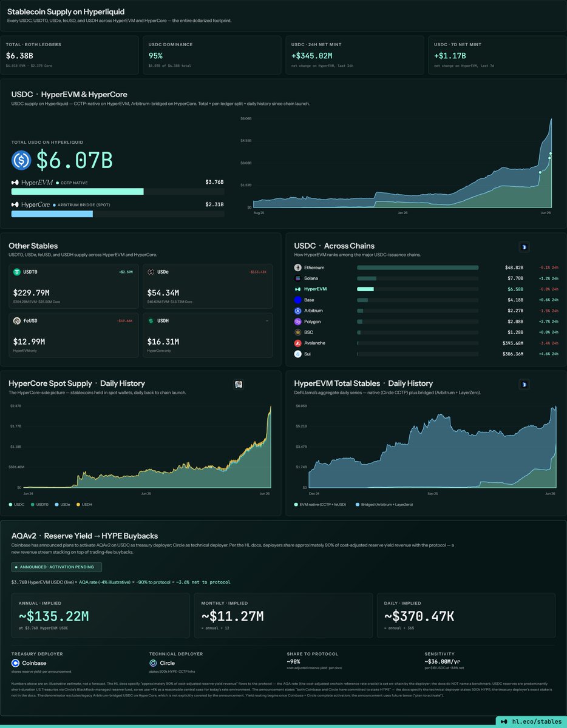This screenshot has width=567, height=728.
Task: Click the $48.82B Ethereum value
Action: (514, 268)
